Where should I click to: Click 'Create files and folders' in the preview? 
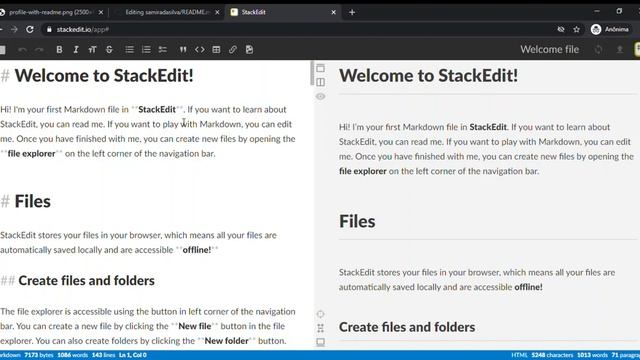[407, 327]
